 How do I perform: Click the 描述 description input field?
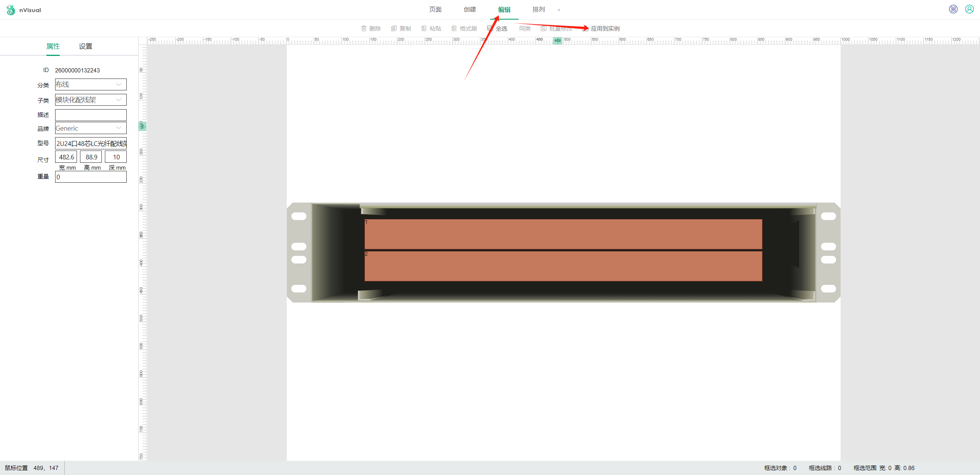click(91, 115)
